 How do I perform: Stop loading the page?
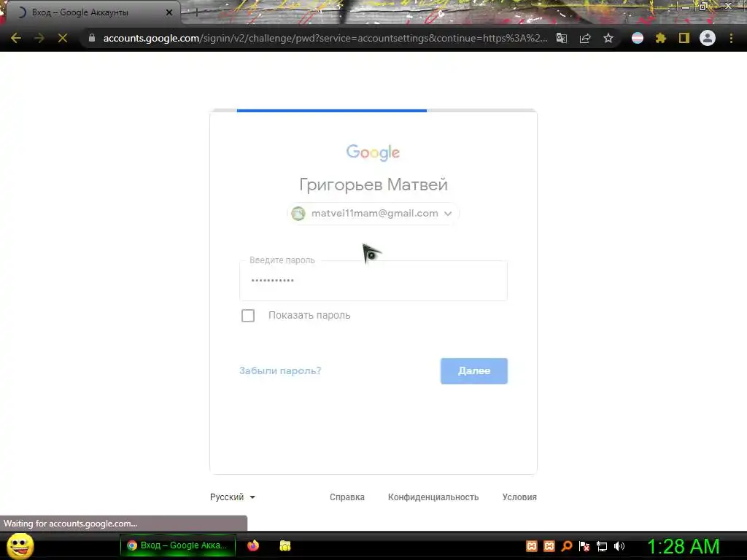pos(63,38)
